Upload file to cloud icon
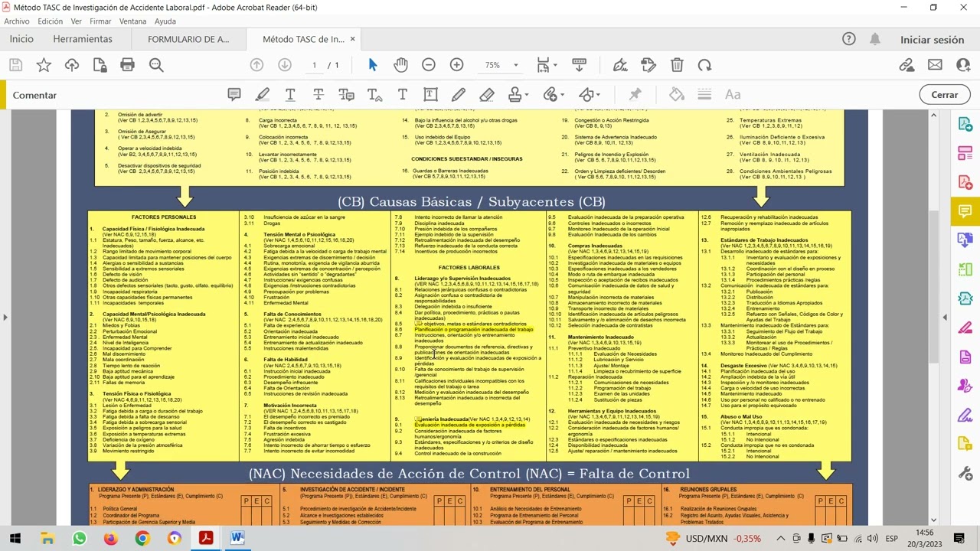The width and height of the screenshot is (980, 551). 72,65
